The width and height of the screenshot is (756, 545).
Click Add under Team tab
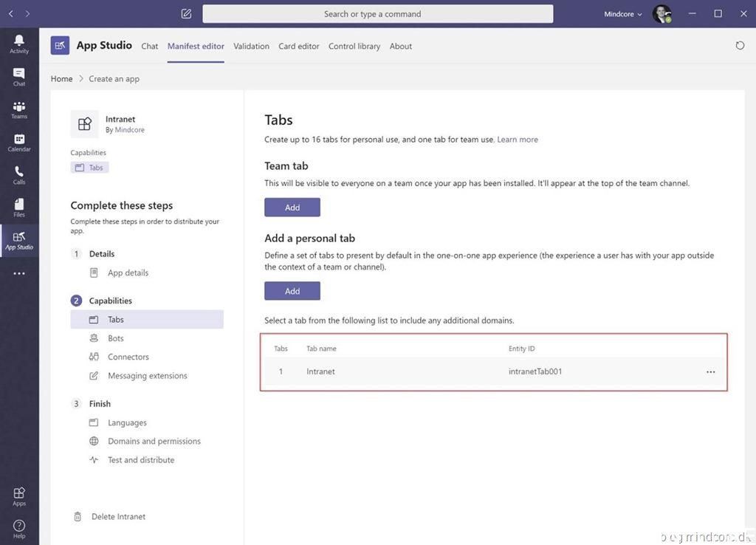(x=292, y=208)
